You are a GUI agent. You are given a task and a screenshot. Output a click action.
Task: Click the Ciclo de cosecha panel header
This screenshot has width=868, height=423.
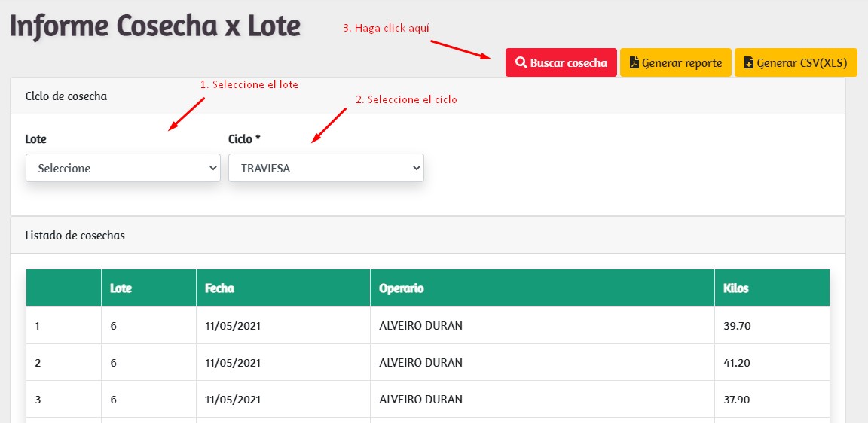(x=66, y=96)
